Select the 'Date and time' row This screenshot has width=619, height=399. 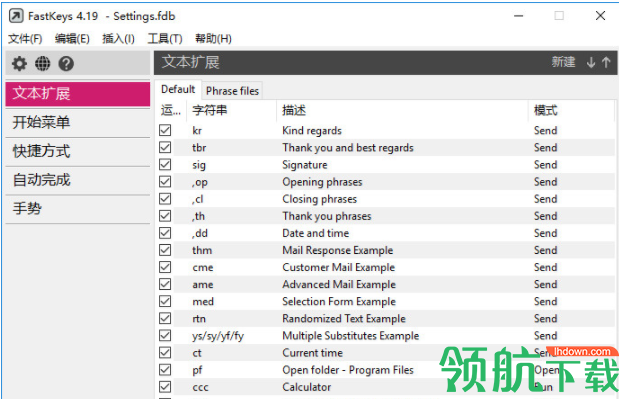tap(386, 233)
